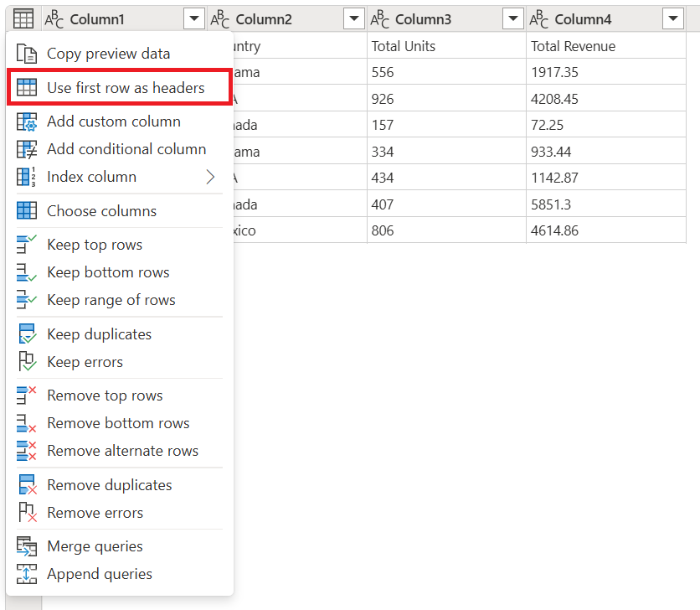
Task: Open the Column3 filter dropdown
Action: pyautogui.click(x=512, y=18)
